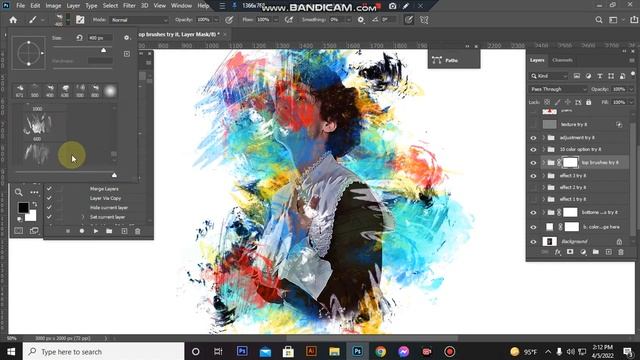Enable airbrush-style build-up icon
The height and width of the screenshot is (360, 640).
click(289, 20)
